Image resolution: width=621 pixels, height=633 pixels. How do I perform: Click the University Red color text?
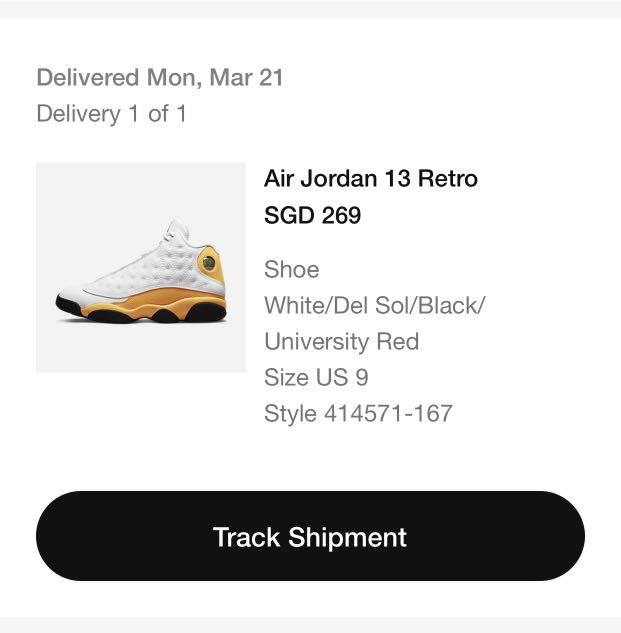coord(342,342)
